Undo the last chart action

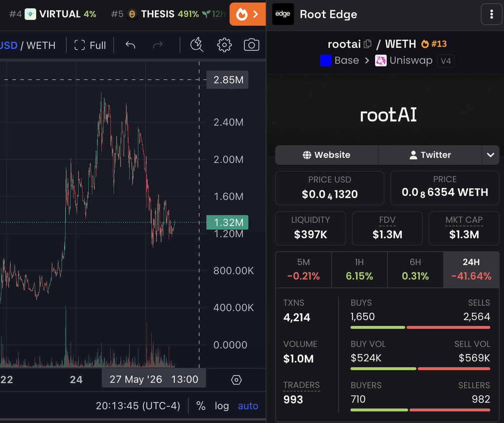point(131,45)
